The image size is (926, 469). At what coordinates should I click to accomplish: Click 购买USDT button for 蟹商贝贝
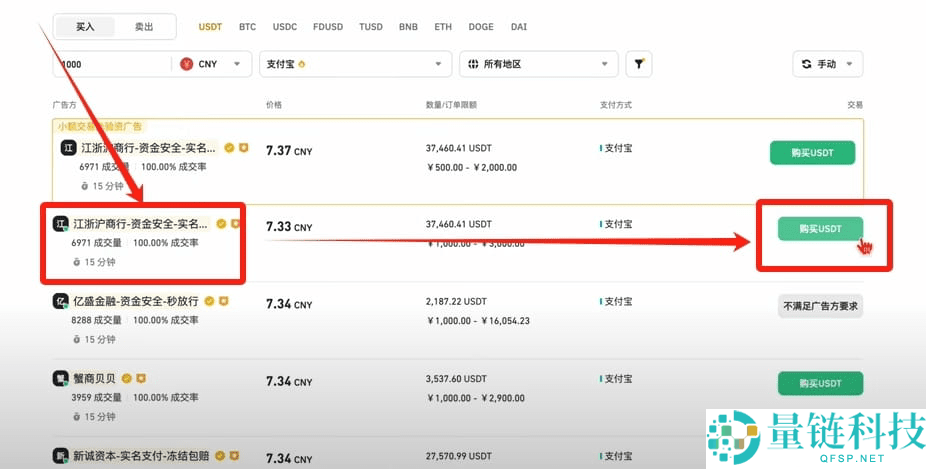click(820, 383)
